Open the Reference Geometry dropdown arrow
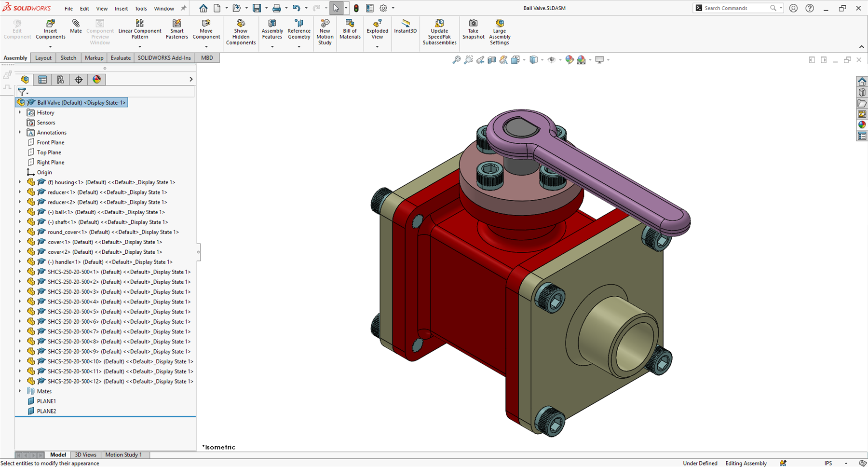The height and width of the screenshot is (467, 868). 298,47
